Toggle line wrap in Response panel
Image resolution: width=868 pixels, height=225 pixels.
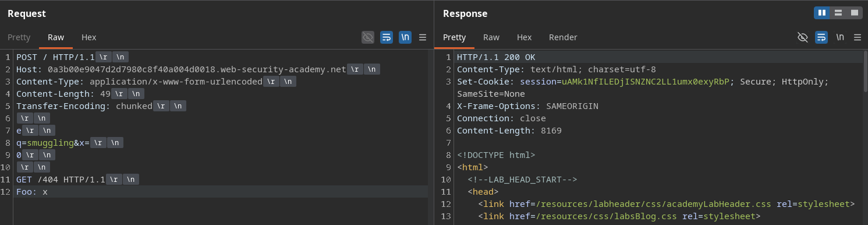(821, 37)
